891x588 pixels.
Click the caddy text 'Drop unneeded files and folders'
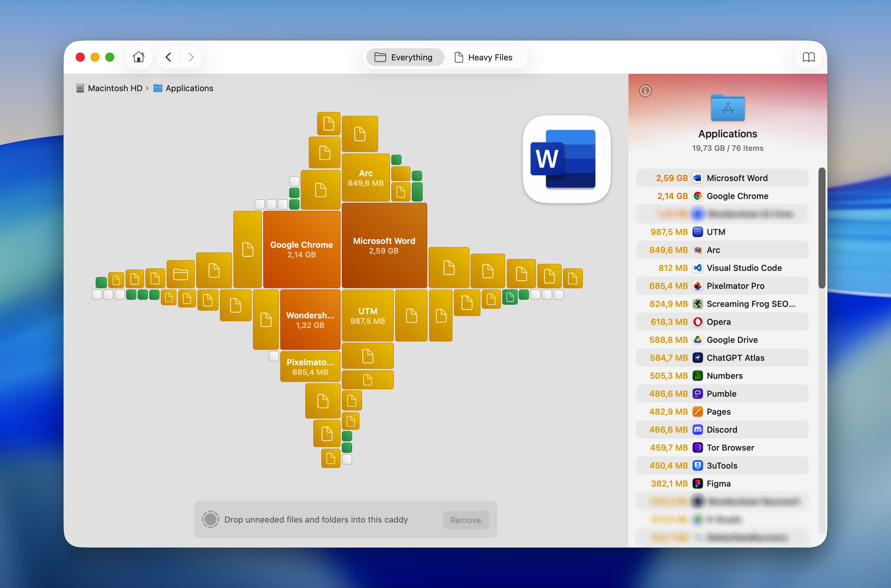316,519
